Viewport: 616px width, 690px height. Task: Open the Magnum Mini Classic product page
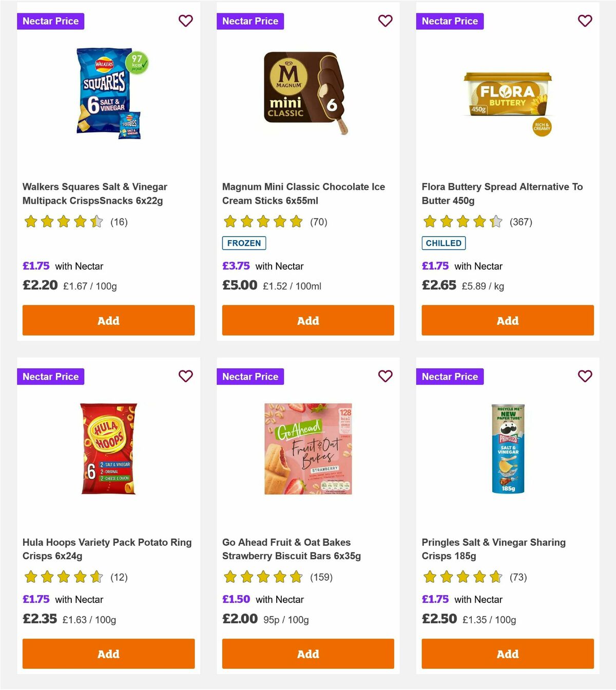coord(303,193)
